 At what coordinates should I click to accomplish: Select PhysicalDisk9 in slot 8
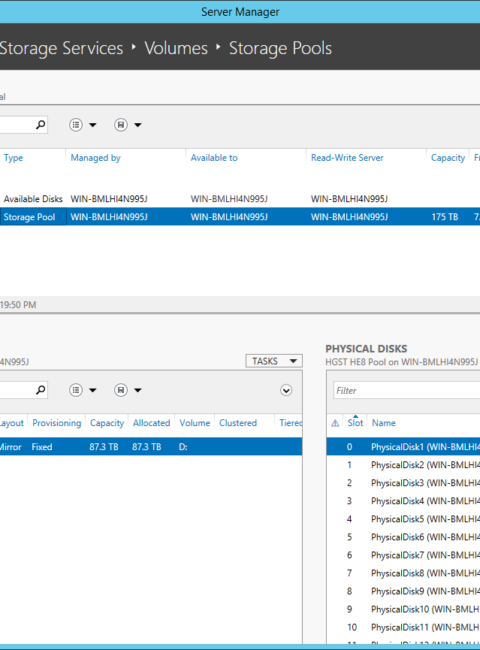click(x=403, y=591)
